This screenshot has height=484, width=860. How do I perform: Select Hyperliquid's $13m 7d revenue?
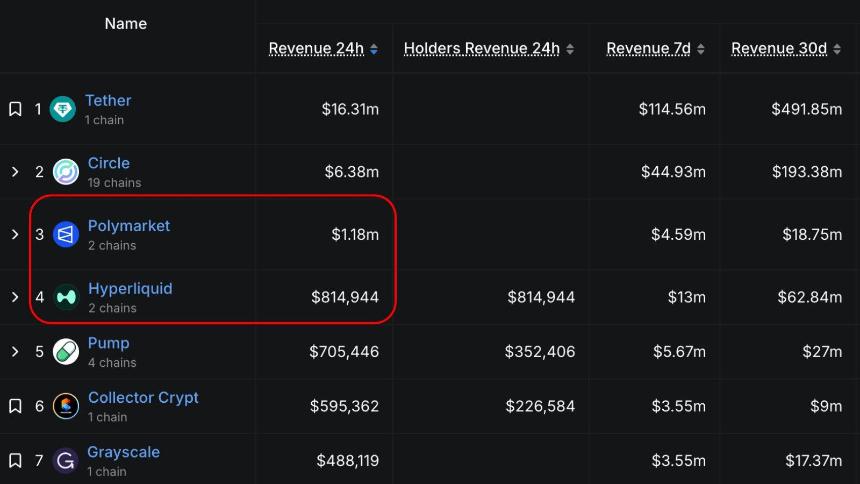687,297
